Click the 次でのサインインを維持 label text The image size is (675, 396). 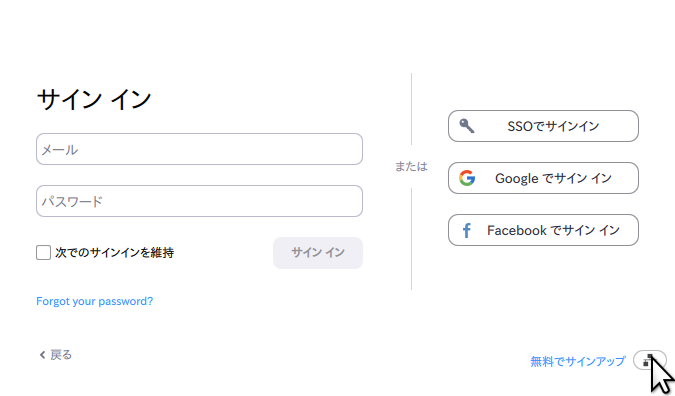[115, 253]
